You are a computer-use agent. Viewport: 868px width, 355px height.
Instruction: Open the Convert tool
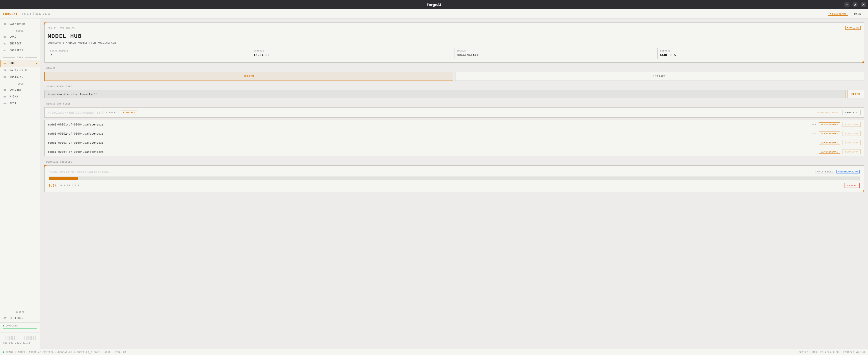pyautogui.click(x=15, y=90)
